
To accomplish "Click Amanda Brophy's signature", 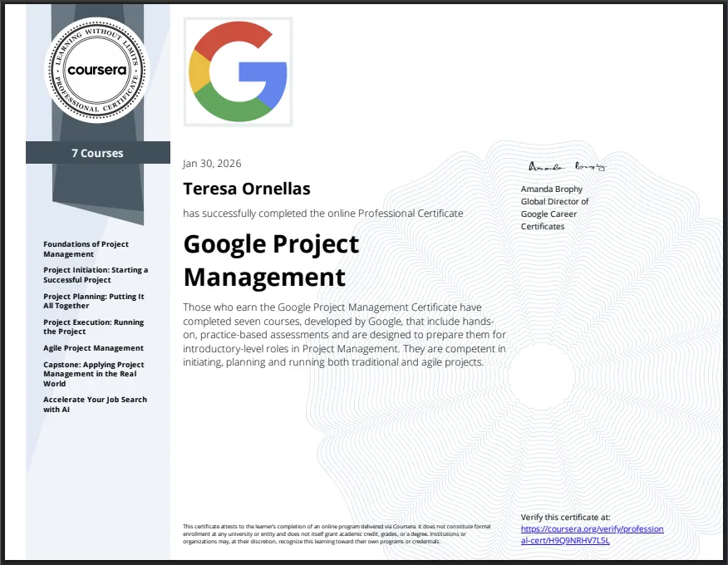I will click(568, 167).
